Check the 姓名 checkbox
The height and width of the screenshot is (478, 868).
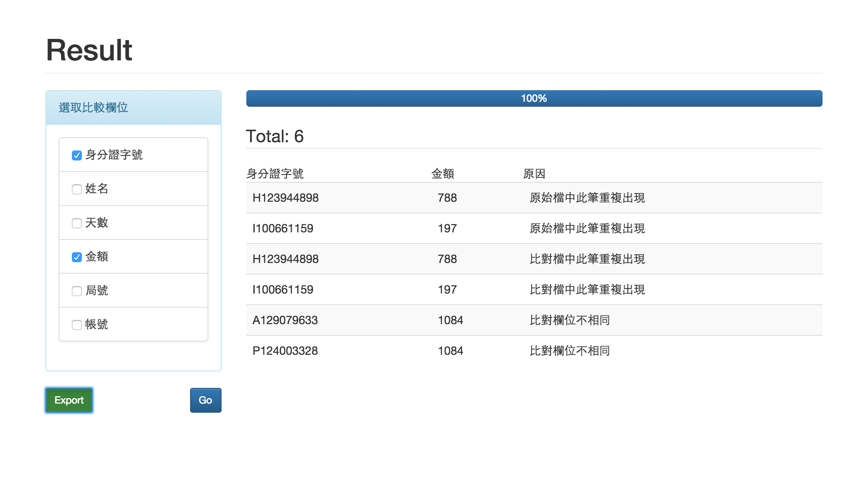coord(77,189)
